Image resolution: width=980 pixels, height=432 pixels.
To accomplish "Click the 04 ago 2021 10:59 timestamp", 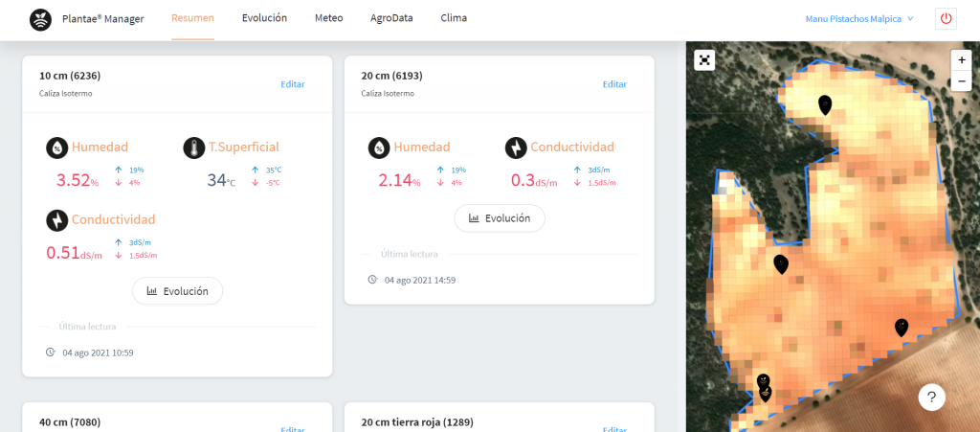I will [x=99, y=352].
